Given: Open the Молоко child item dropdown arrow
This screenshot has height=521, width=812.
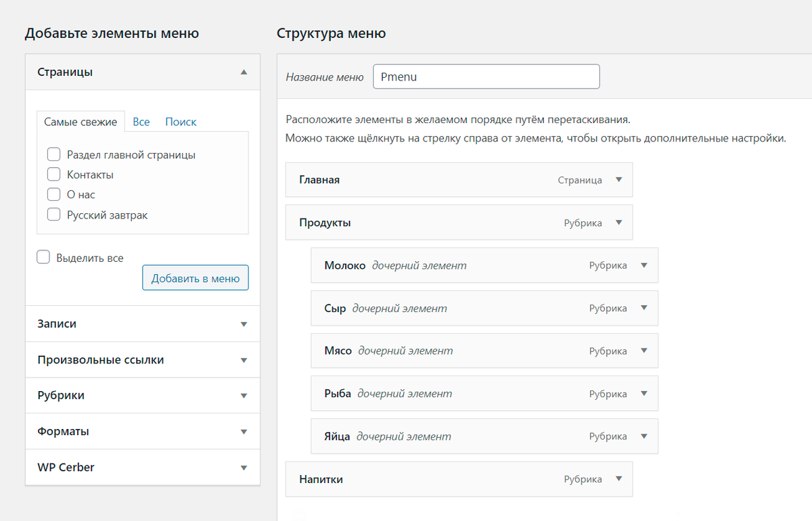Looking at the screenshot, I should (644, 265).
